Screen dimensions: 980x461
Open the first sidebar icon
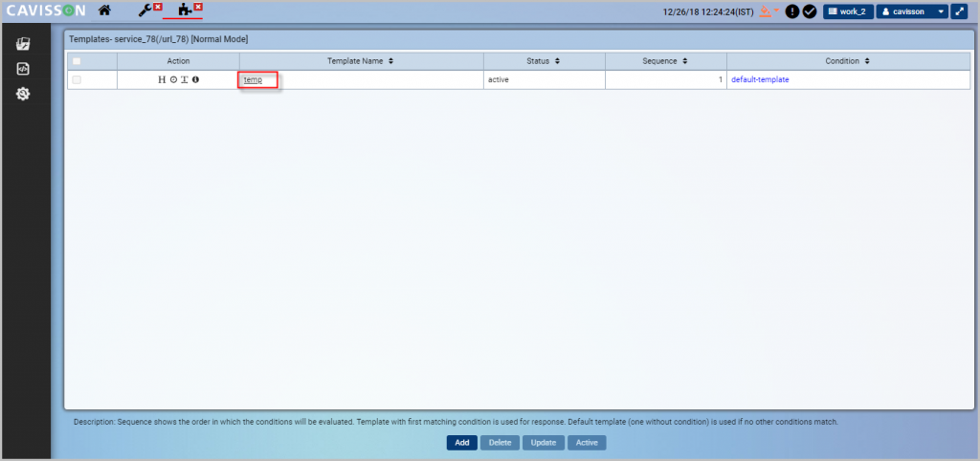pos(23,44)
